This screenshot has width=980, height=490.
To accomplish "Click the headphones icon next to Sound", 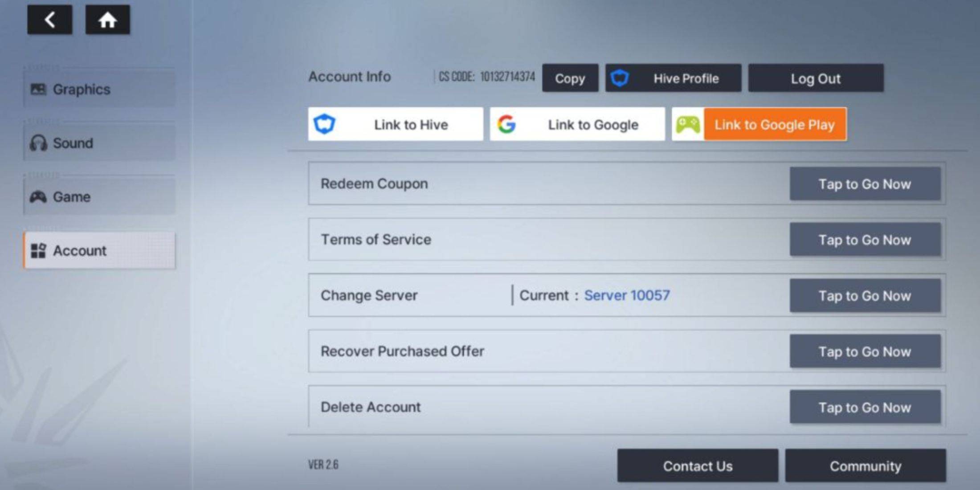I will 38,143.
